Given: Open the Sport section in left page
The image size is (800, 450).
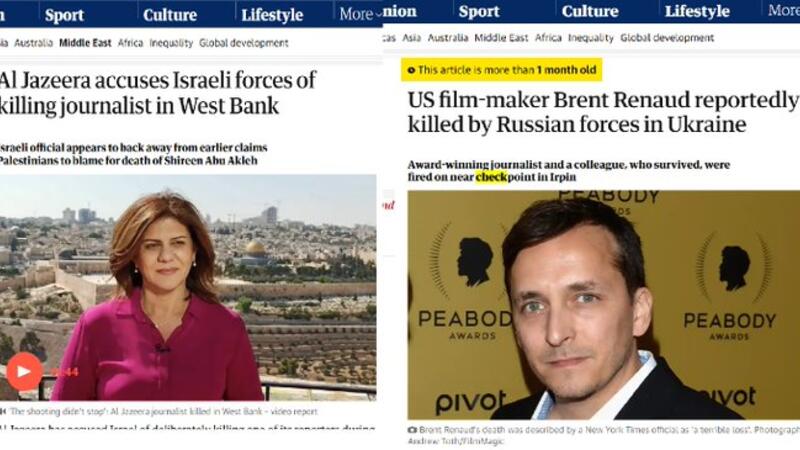Looking at the screenshot, I should [x=64, y=15].
